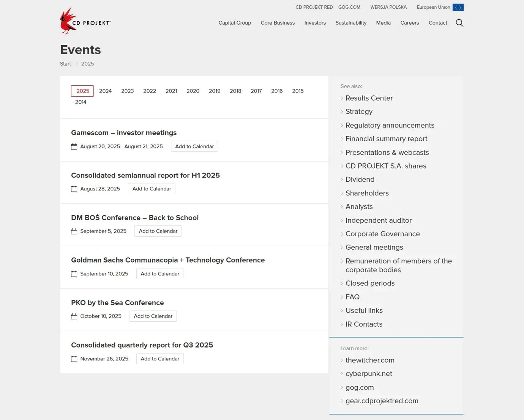The image size is (524, 420).
Task: Select the 2017 year tab
Action: click(256, 91)
